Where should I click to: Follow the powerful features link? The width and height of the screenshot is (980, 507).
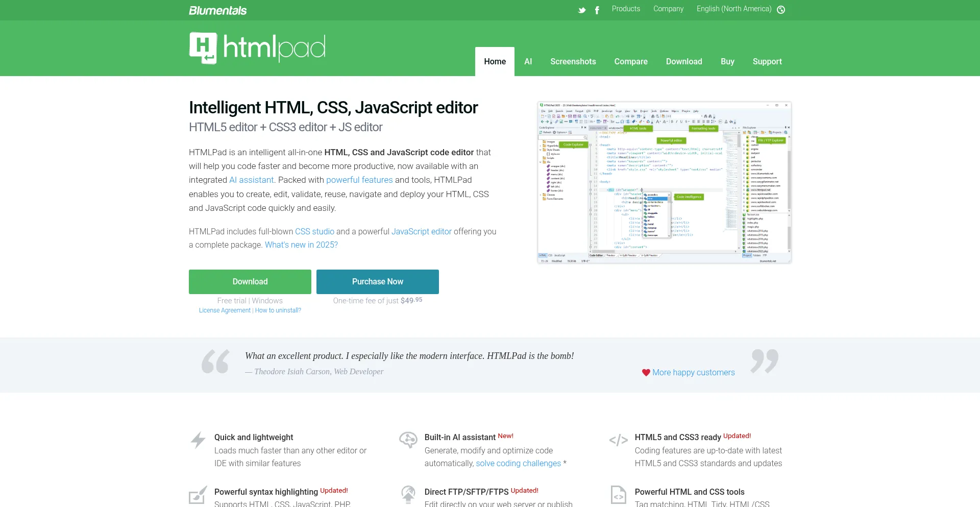point(359,180)
